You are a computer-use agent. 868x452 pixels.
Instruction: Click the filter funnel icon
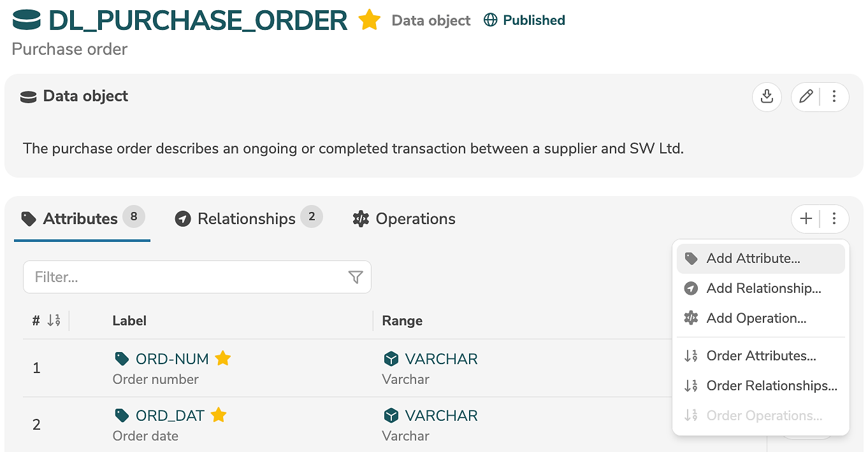(356, 277)
